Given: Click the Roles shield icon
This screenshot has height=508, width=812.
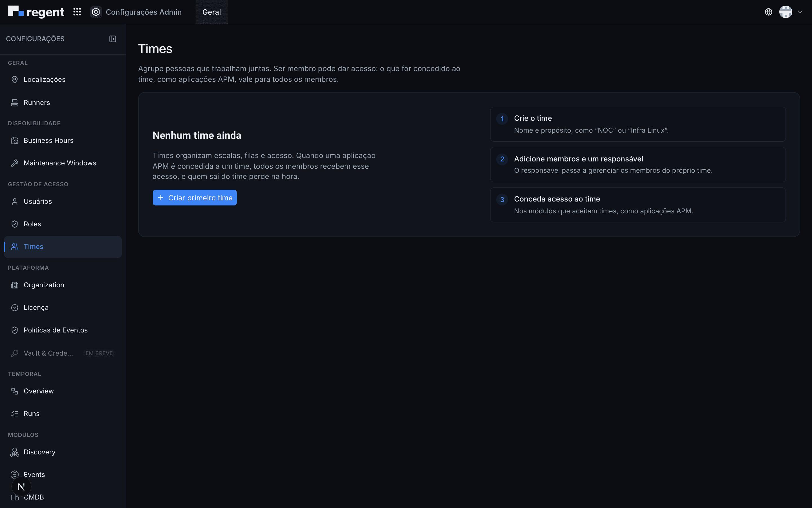Looking at the screenshot, I should pos(14,224).
